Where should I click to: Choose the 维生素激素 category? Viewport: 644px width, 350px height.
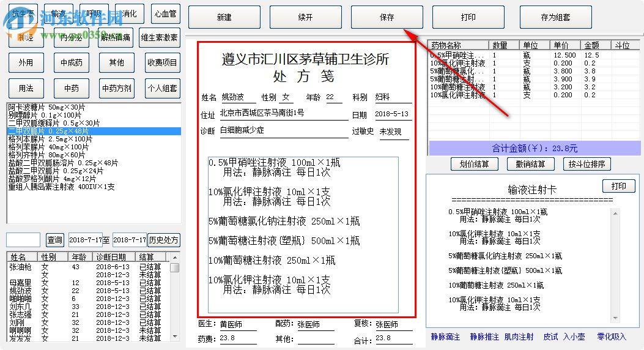click(x=160, y=37)
